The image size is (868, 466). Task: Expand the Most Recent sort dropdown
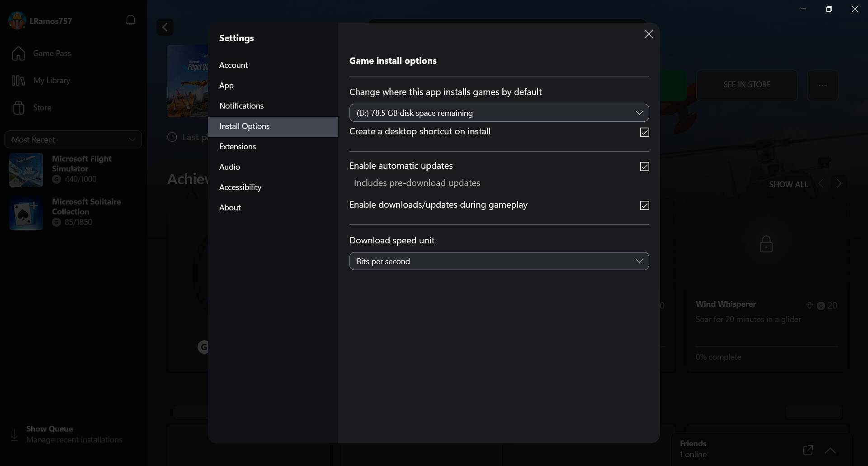coord(73,139)
